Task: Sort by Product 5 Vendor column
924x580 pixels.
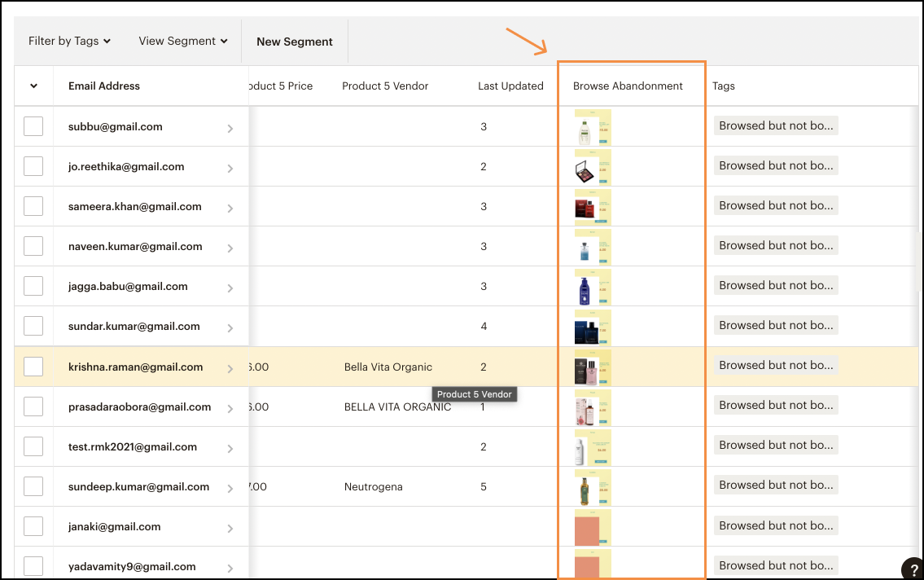Action: 385,86
